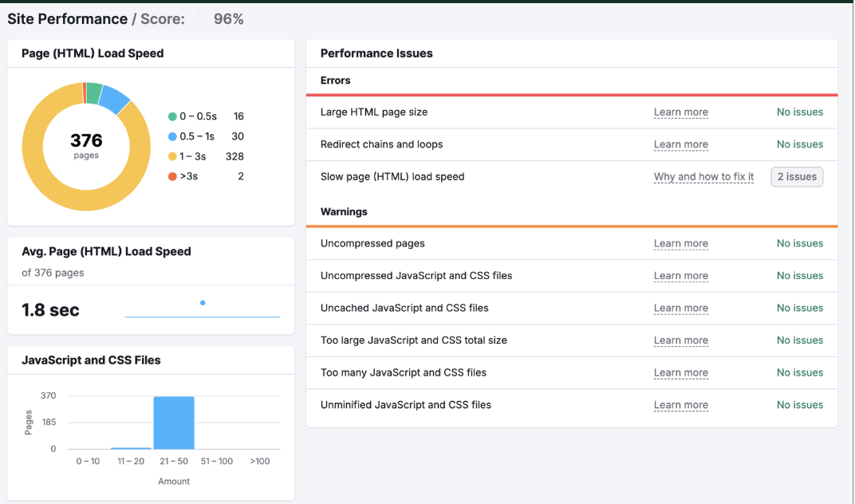Open Learn more for Large HTML page size
Viewport: 855px width, 504px height.
(x=680, y=112)
